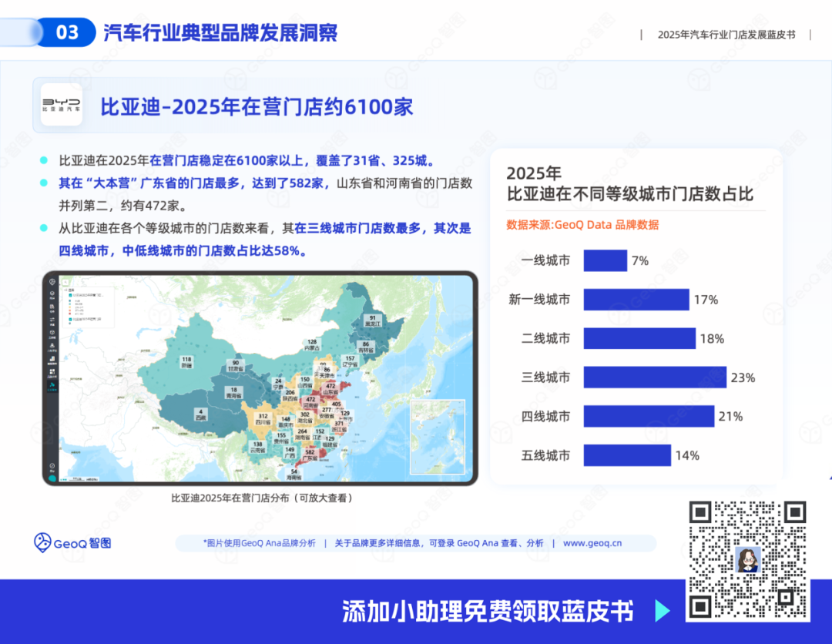
Task: Click the swap arrows icon in map sidebar
Action: pos(52,320)
